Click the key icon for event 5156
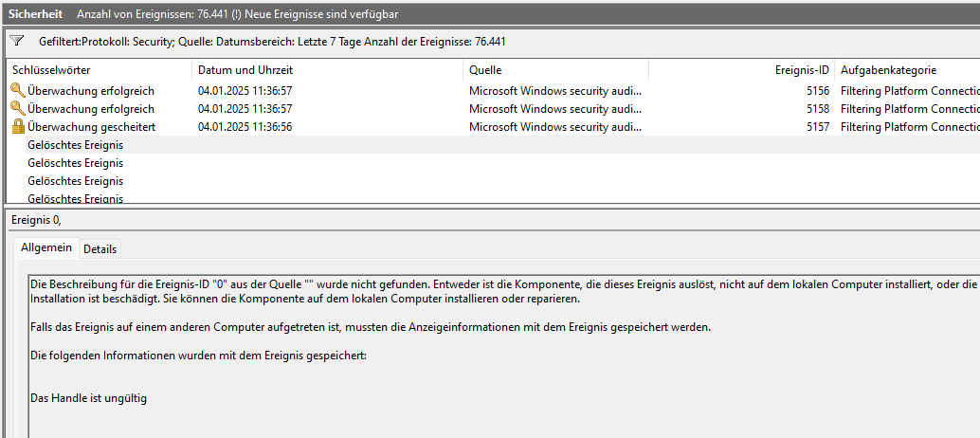Screen dimensions: 980x438 click(x=18, y=91)
